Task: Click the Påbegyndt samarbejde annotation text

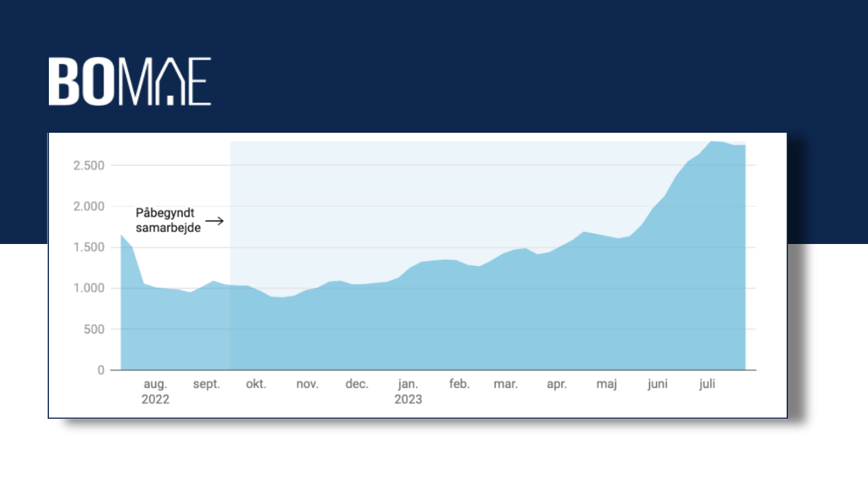Action: click(x=168, y=220)
